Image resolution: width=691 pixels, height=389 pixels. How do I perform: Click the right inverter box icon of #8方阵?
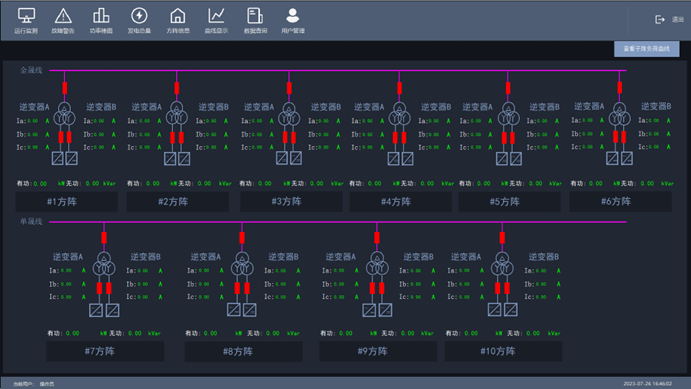point(250,310)
